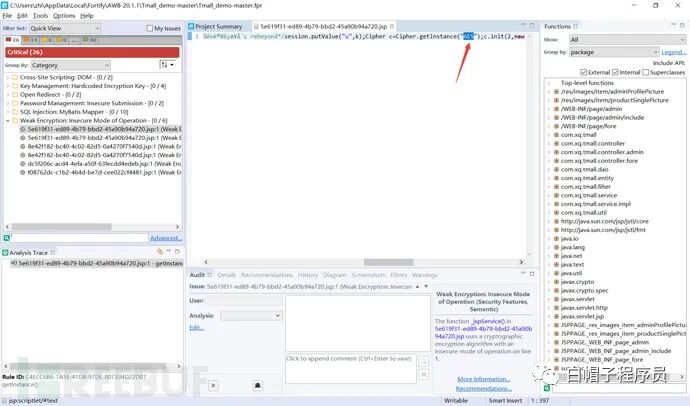
Task: Go to previous issue with up arrow
Action: [418, 286]
